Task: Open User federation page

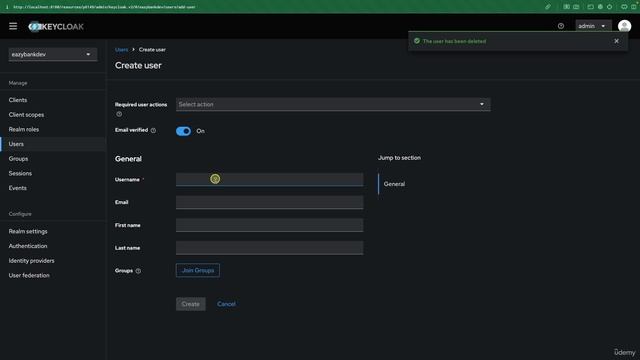Action: coord(29,276)
